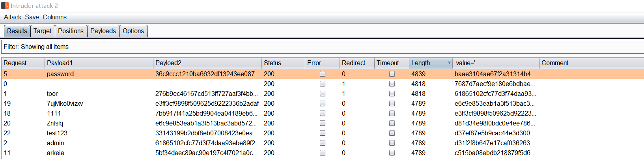
Task: Sort by the Timeout column header
Action: pyautogui.click(x=392, y=63)
